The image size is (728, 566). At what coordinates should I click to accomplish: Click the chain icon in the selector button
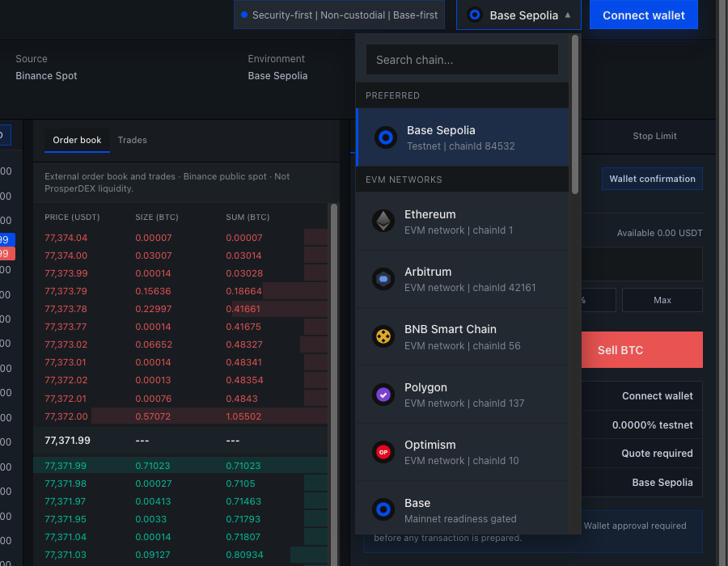point(475,15)
